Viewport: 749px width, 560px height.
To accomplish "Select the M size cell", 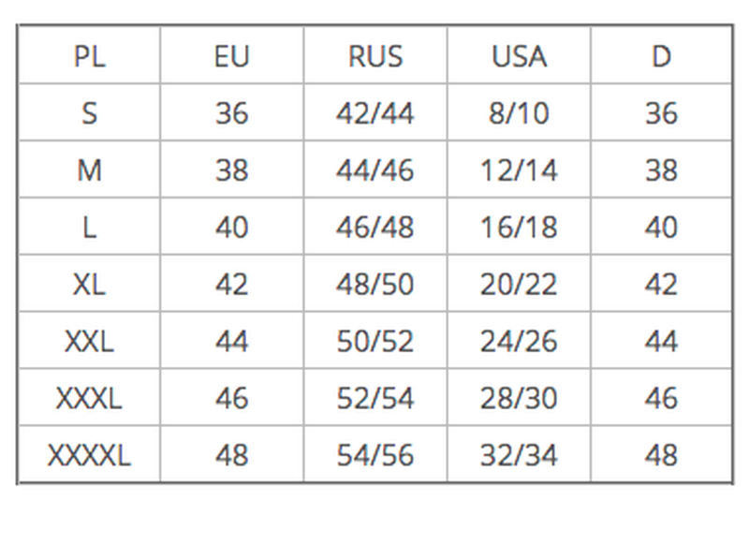I will 89,169.
